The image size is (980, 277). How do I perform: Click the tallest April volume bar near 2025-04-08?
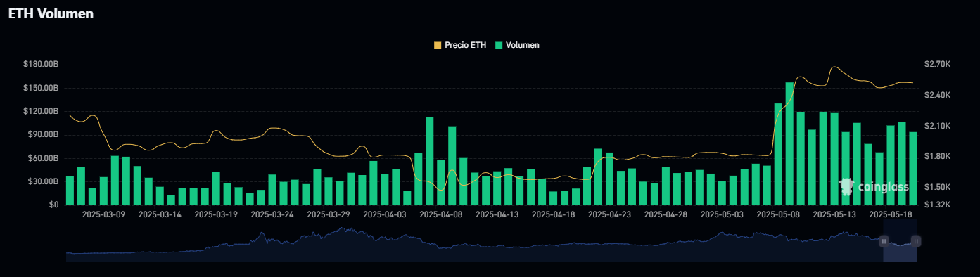430,161
